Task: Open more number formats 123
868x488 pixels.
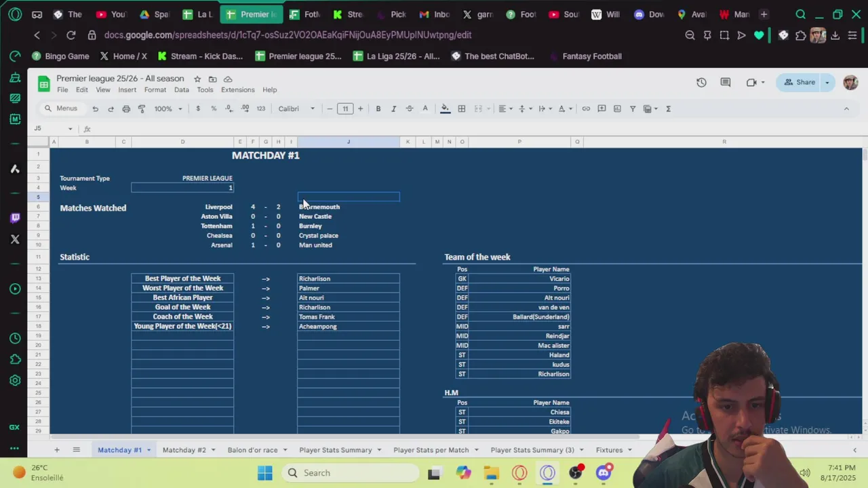Action: pos(261,108)
